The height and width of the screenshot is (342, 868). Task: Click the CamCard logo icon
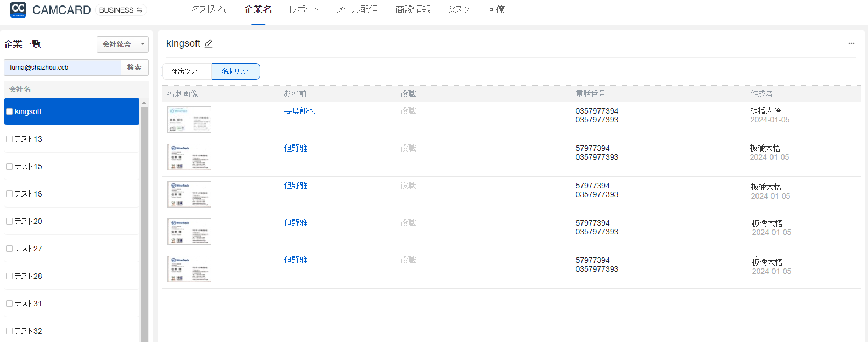coord(18,9)
